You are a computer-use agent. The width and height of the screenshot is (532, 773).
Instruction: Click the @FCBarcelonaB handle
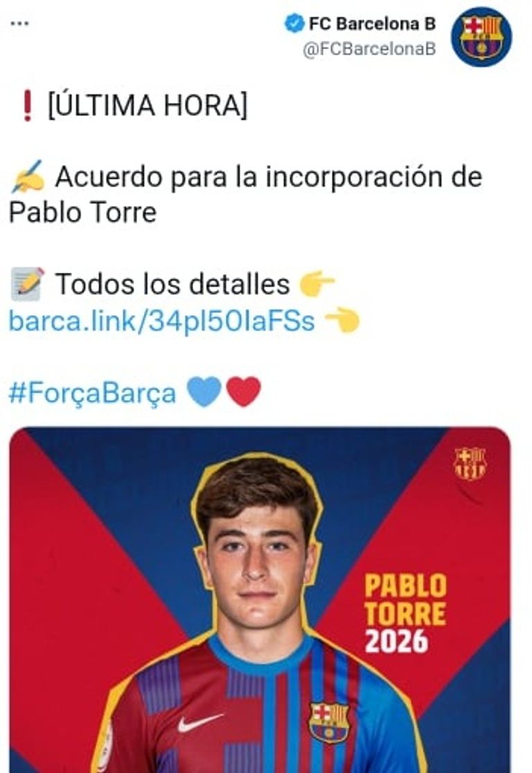click(x=369, y=48)
